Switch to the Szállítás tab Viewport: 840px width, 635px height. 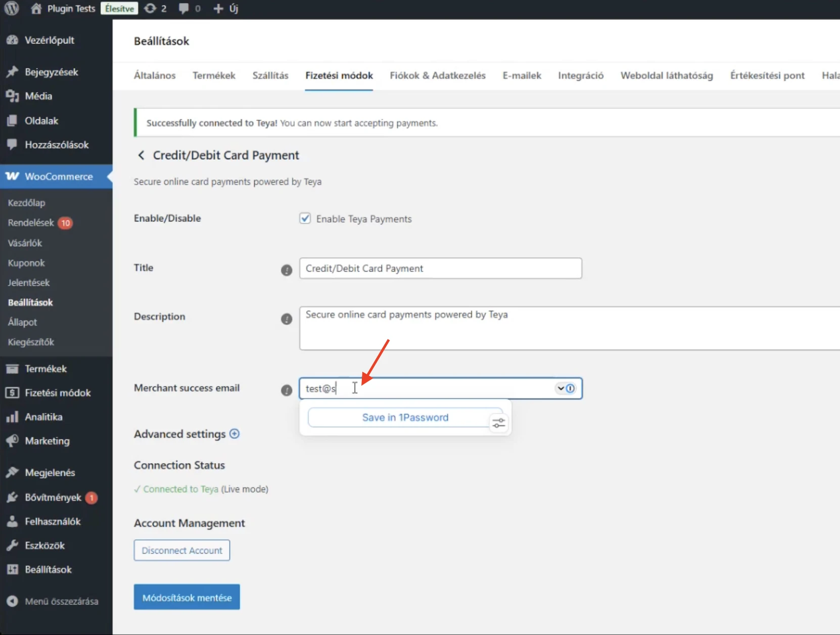click(x=270, y=75)
